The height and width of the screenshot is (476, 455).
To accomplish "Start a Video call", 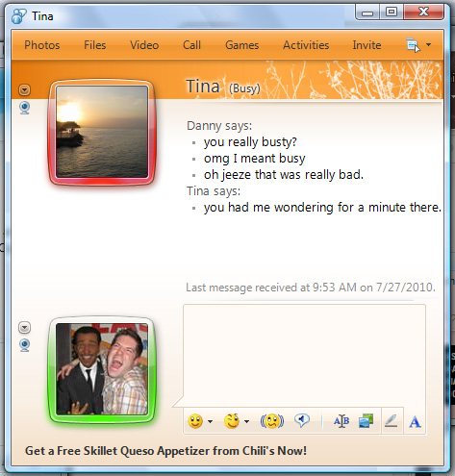I will (144, 45).
